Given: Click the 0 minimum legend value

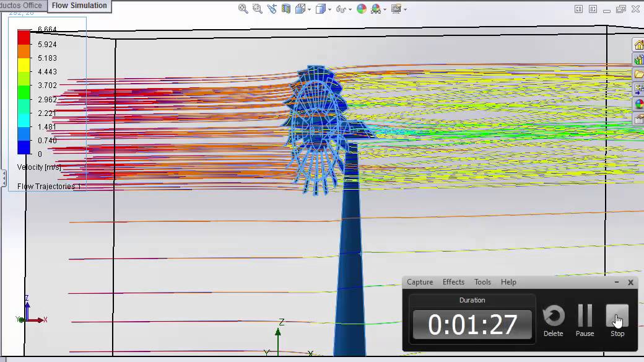Looking at the screenshot, I should pyautogui.click(x=40, y=154).
